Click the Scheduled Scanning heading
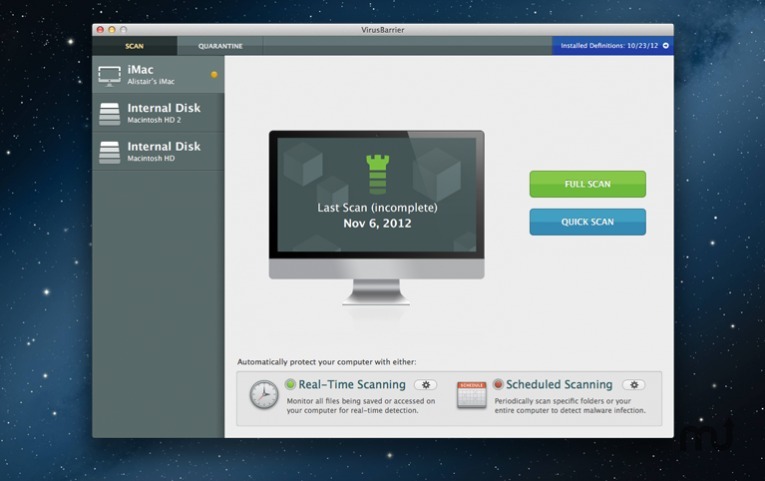Screen dimensions: 765x481 pyautogui.click(x=559, y=384)
